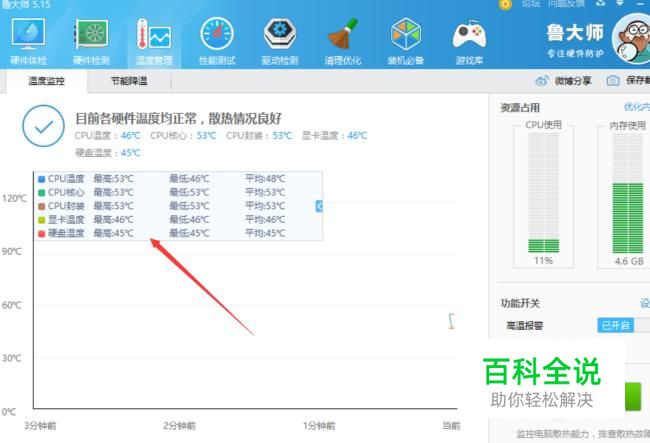The height and width of the screenshot is (443, 650).
Task: Open the 清理优化 broom icon
Action: tap(343, 41)
